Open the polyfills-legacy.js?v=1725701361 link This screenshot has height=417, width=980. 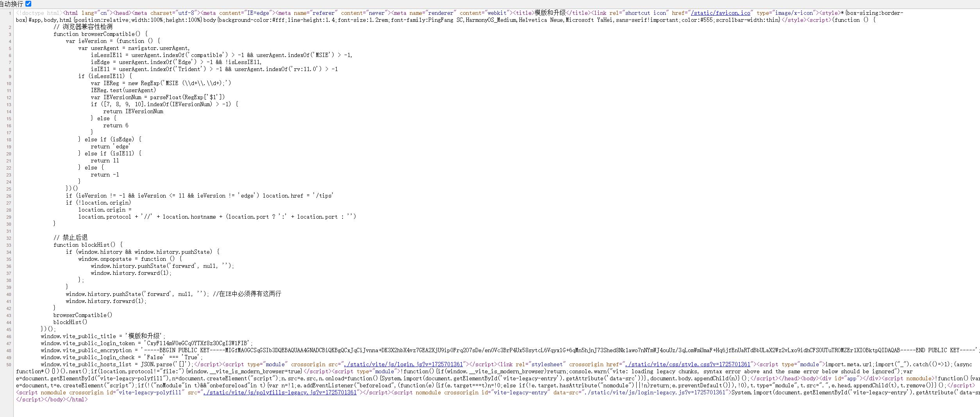tap(280, 392)
